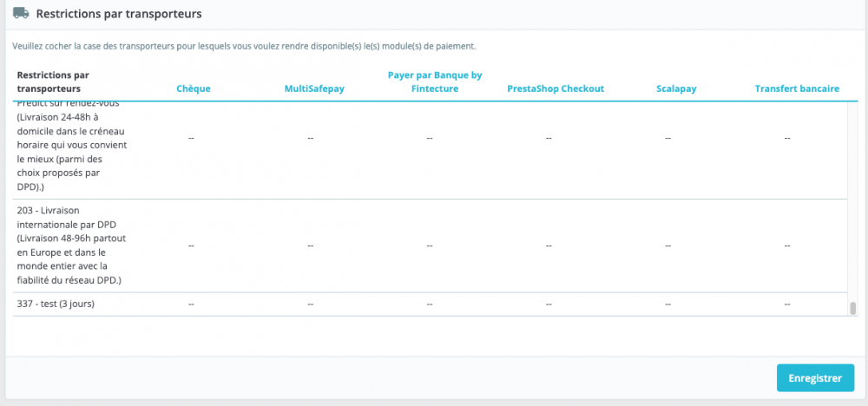Click the Chèque cell for Predict carrier row

pos(191,138)
